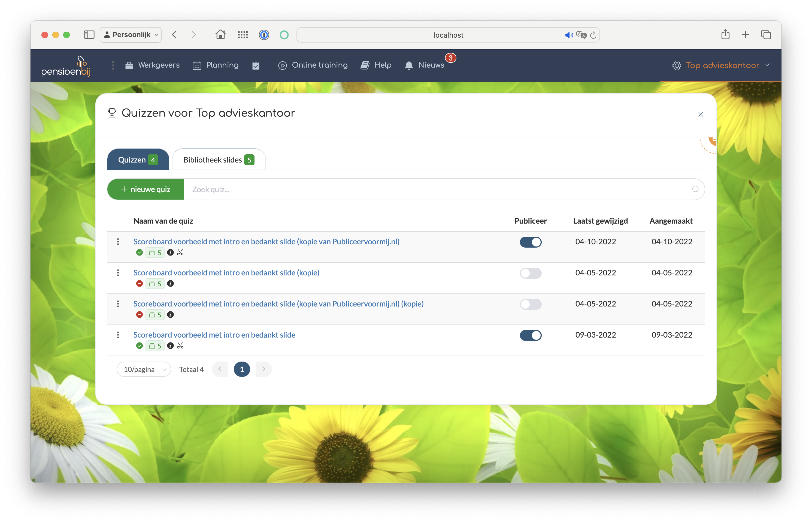Select the Quizzen tab

coord(138,160)
